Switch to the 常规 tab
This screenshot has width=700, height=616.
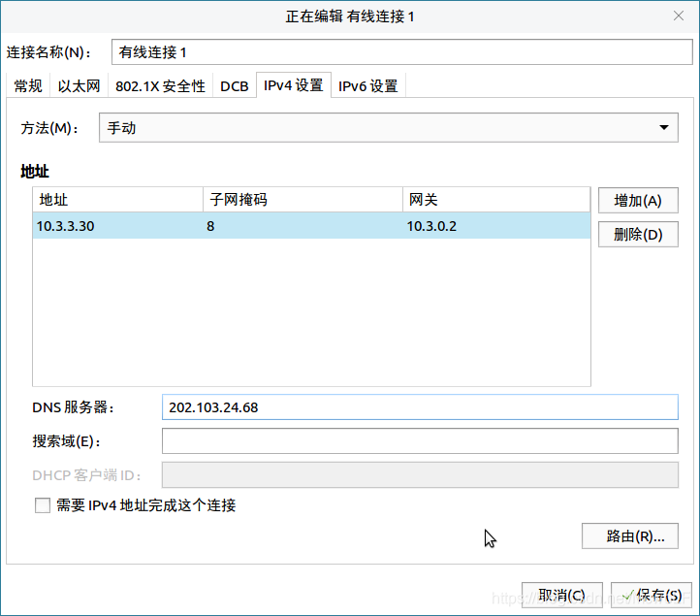[28, 85]
